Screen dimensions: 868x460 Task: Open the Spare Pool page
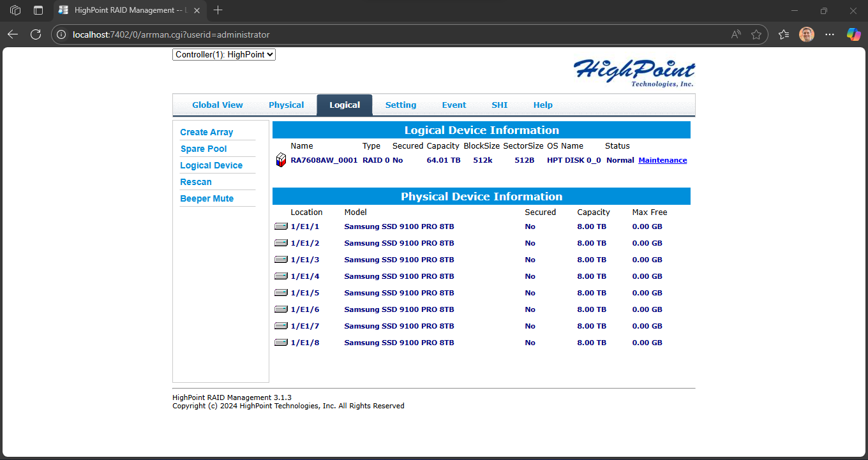click(x=203, y=149)
